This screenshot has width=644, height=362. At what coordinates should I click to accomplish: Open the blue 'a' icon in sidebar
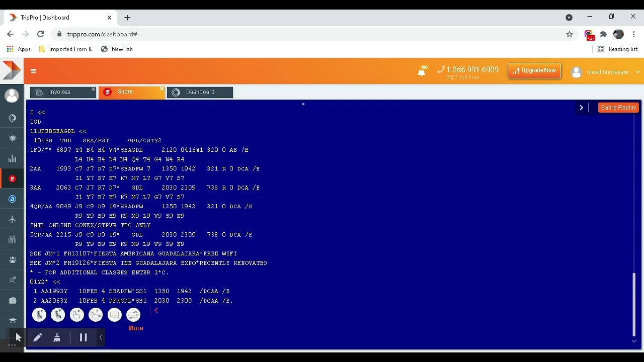point(12,199)
